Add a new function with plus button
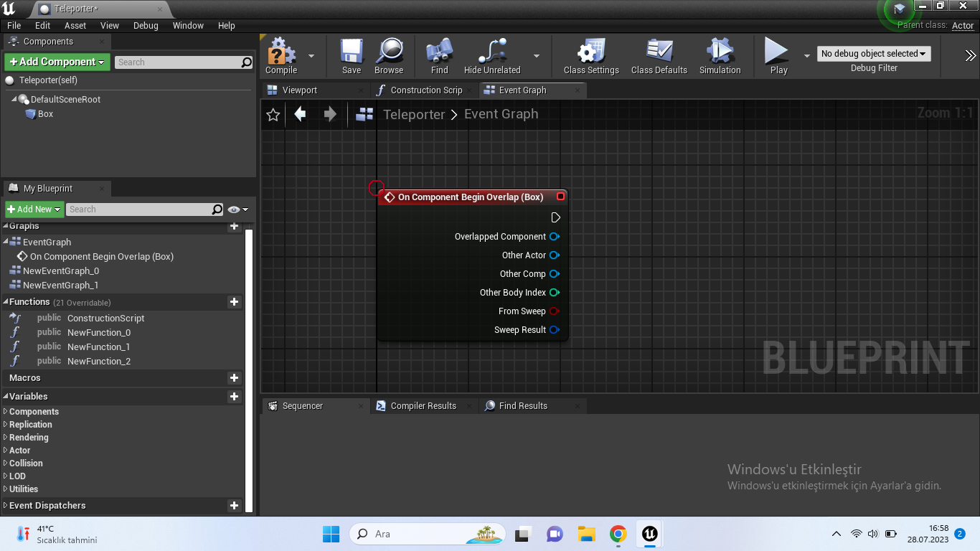The width and height of the screenshot is (980, 551). tap(234, 302)
